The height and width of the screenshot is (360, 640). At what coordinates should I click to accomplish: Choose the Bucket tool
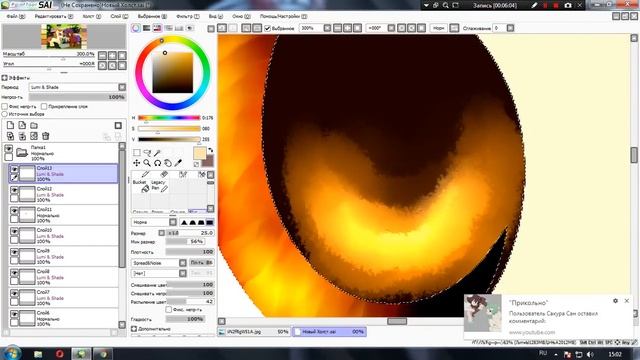[140, 185]
